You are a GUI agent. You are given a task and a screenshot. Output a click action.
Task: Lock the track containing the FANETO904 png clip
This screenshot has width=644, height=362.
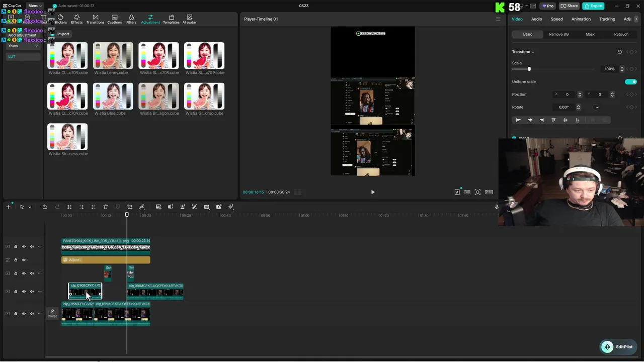(x=16, y=246)
